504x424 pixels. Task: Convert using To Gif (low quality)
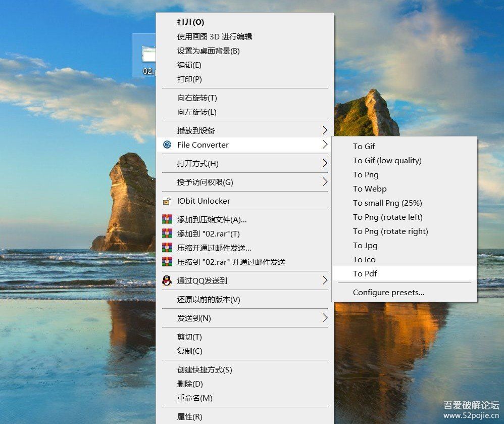coord(387,160)
